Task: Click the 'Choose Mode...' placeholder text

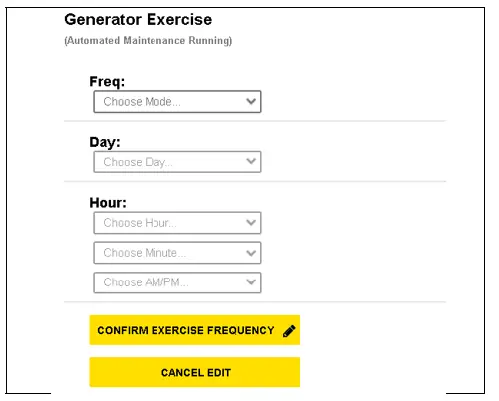Action: point(142,102)
